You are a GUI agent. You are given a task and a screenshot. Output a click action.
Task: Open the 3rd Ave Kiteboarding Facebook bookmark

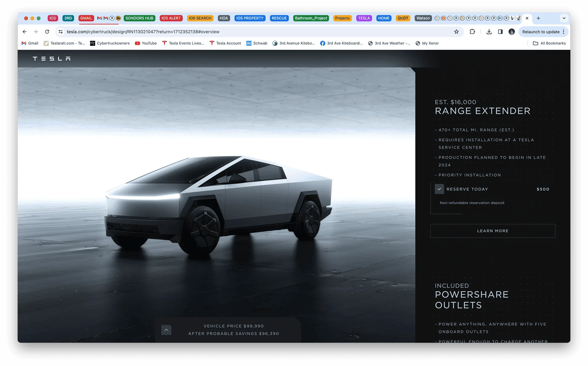pyautogui.click(x=341, y=43)
